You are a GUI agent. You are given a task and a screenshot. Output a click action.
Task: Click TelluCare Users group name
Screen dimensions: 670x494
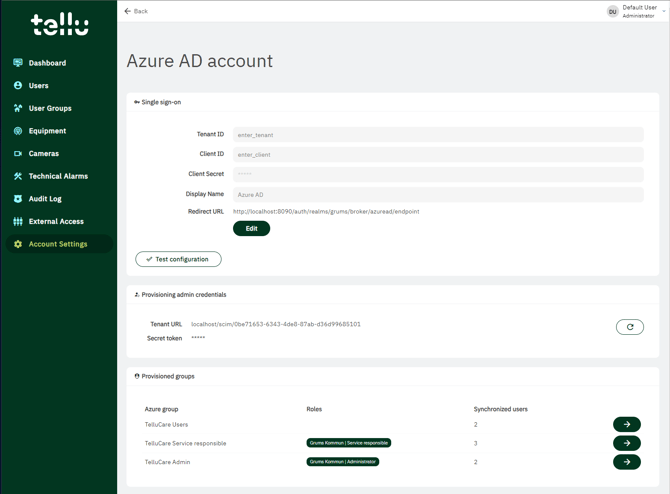[x=166, y=424]
